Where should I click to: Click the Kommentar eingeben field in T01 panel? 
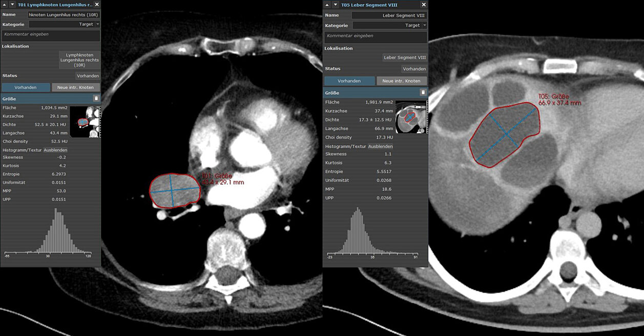[50, 35]
